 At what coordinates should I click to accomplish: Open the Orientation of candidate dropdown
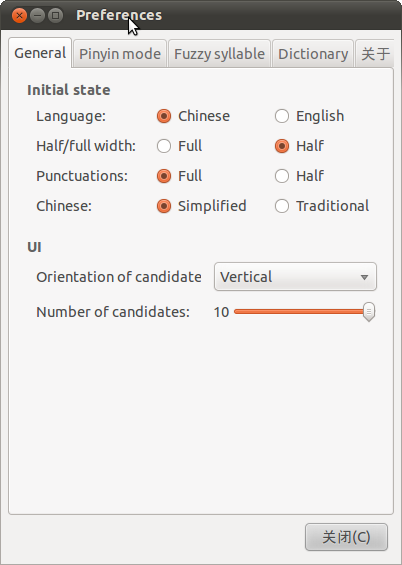pos(295,277)
